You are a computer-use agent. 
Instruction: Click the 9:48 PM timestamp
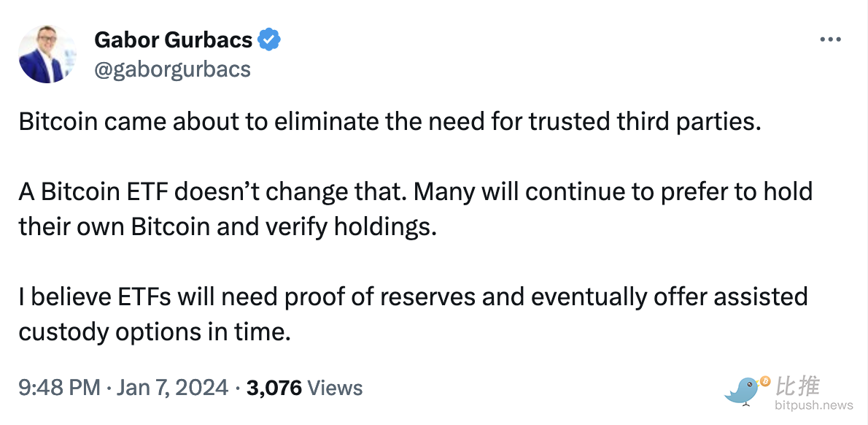click(x=59, y=388)
